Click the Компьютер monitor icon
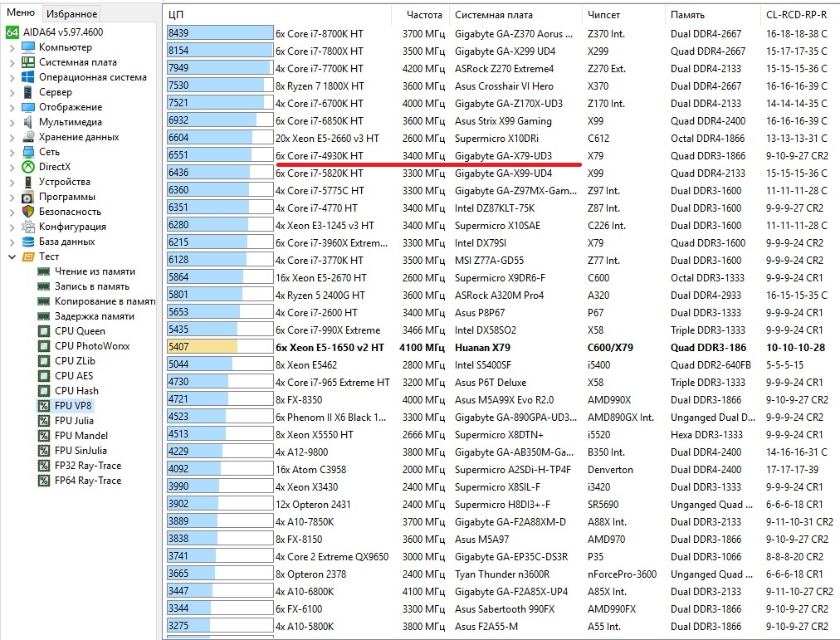The width and height of the screenshot is (840, 640). click(28, 47)
